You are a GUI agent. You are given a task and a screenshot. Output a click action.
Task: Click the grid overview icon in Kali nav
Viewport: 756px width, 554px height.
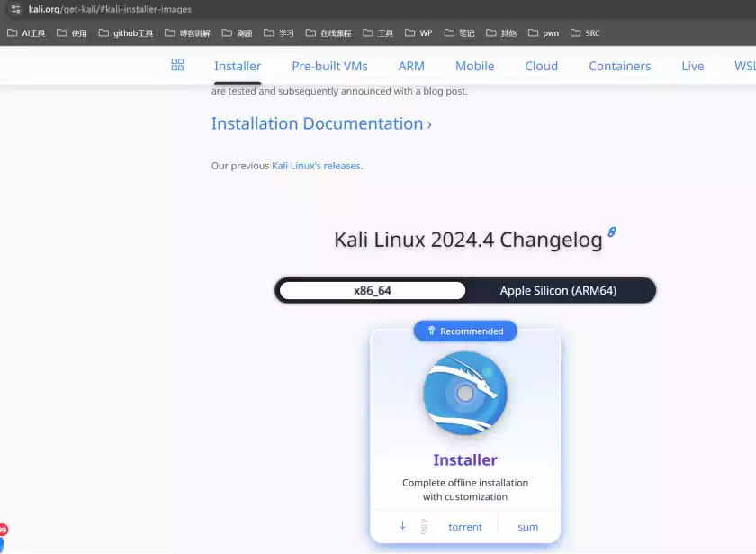(177, 65)
